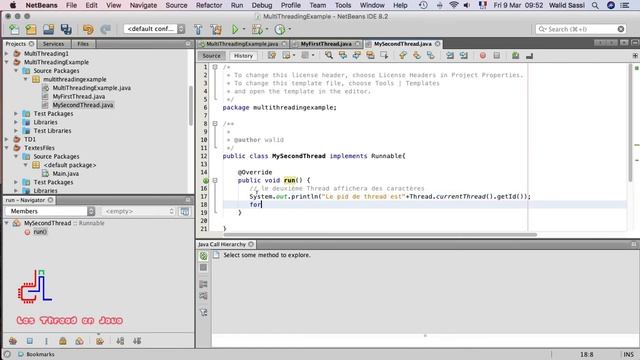The height and width of the screenshot is (360, 640).
Task: Click the New File toolbar icon
Action: pyautogui.click(x=14, y=29)
